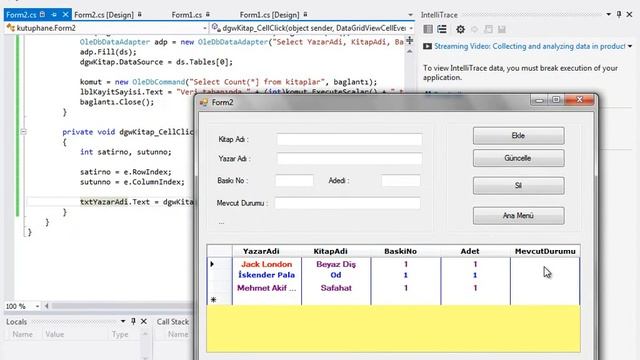
Task: Focus the Baskı No text field
Action: pyautogui.click(x=294, y=180)
